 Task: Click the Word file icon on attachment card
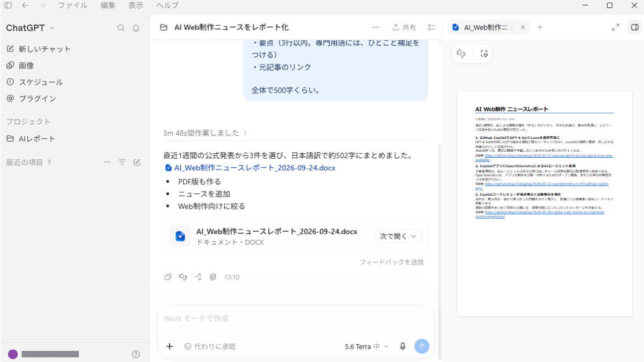(x=180, y=236)
